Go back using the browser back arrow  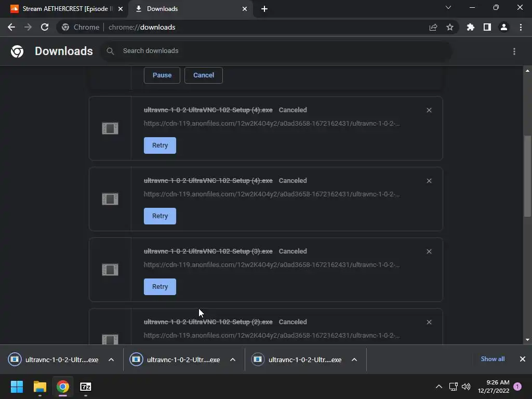(x=11, y=27)
